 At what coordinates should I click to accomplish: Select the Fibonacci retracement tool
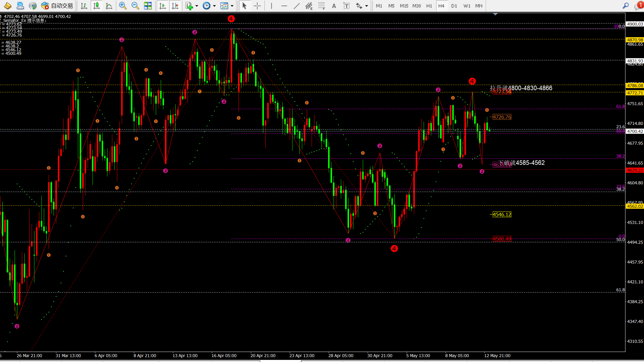point(321,6)
